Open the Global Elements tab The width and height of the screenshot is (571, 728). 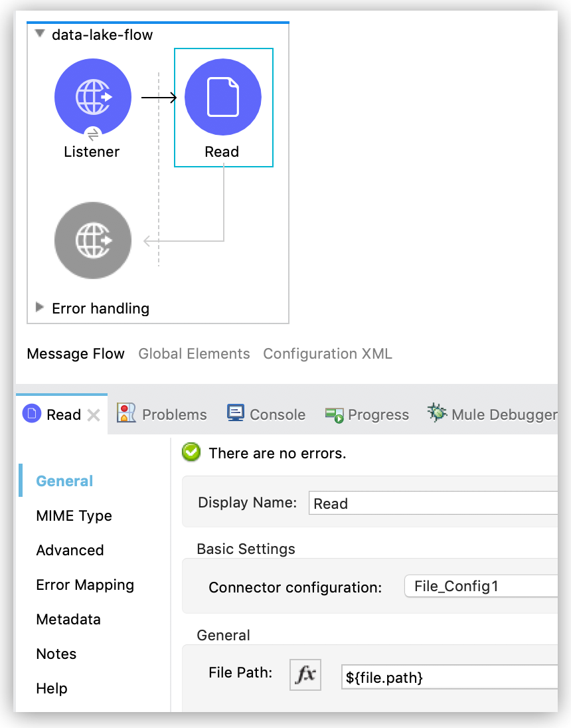194,353
